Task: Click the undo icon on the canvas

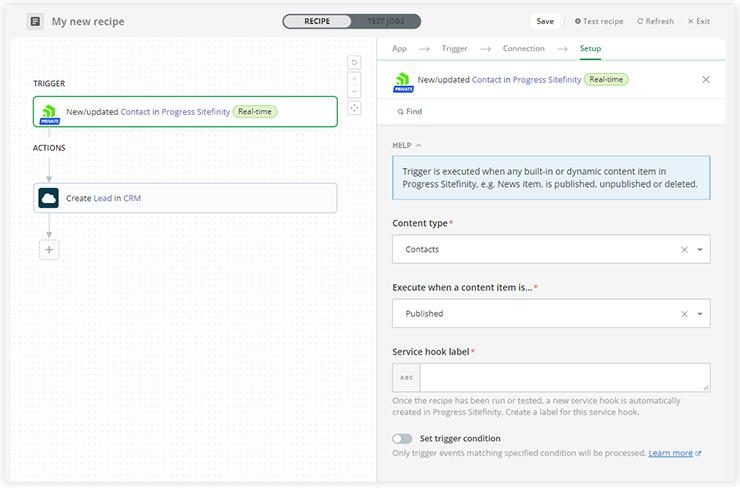Action: pos(354,62)
